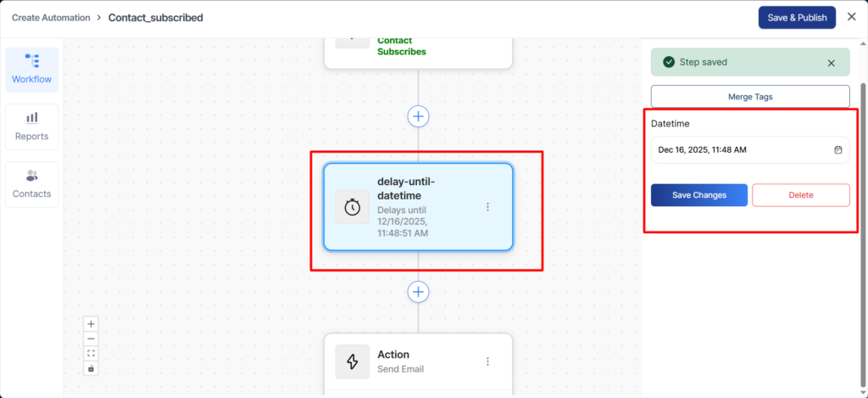Open the calendar picker icon
868x398 pixels.
click(x=837, y=150)
